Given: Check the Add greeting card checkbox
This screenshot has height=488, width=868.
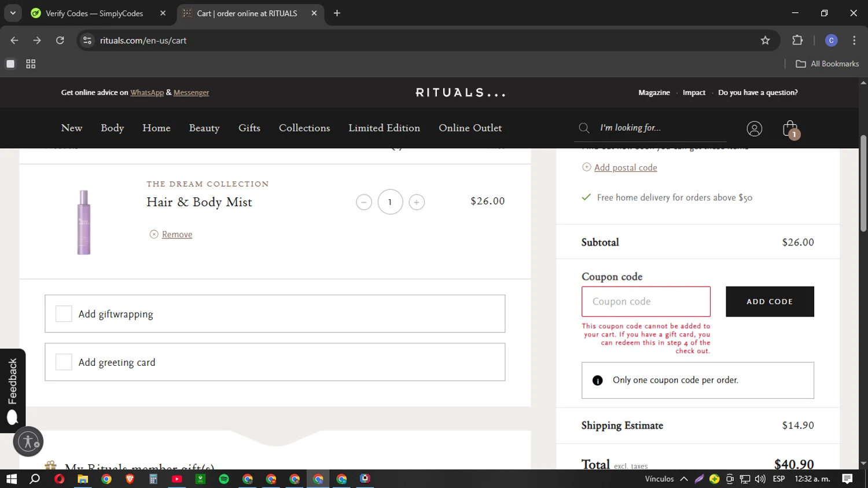Looking at the screenshot, I should click(x=64, y=362).
